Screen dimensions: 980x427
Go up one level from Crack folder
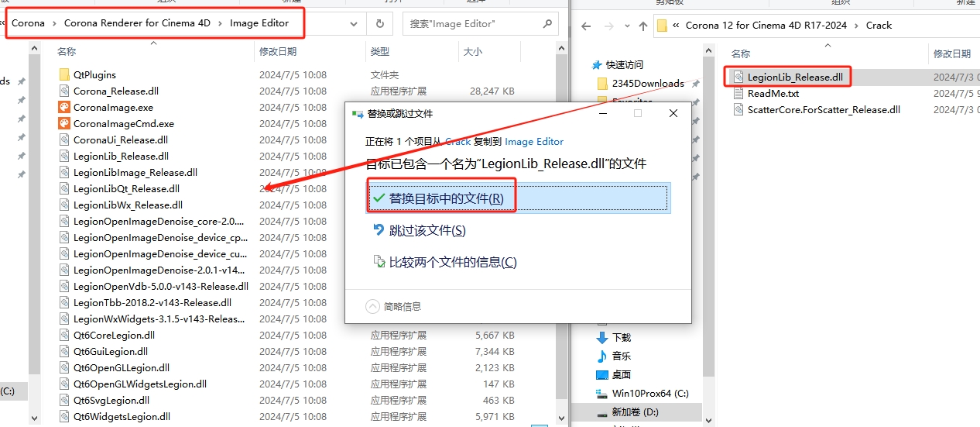(643, 26)
